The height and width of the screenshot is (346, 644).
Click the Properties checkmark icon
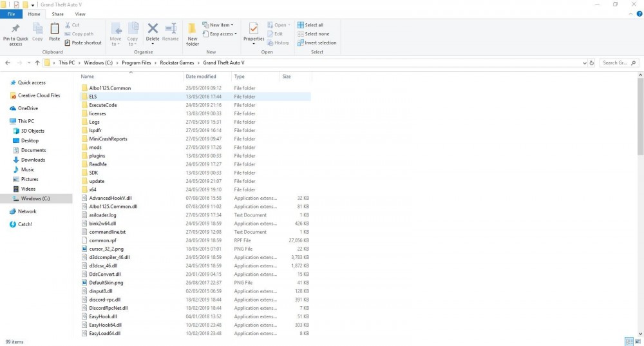coord(254,29)
